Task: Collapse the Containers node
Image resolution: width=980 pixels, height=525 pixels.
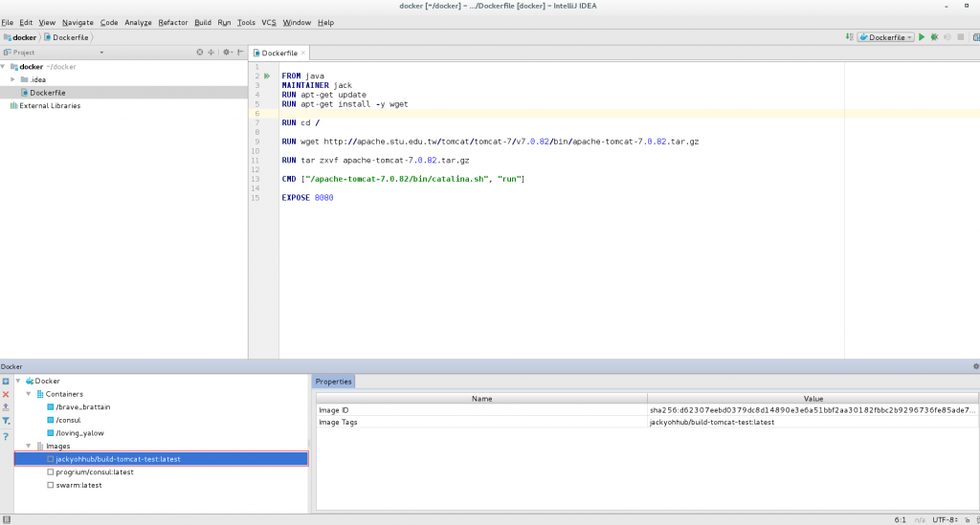Action: point(29,393)
